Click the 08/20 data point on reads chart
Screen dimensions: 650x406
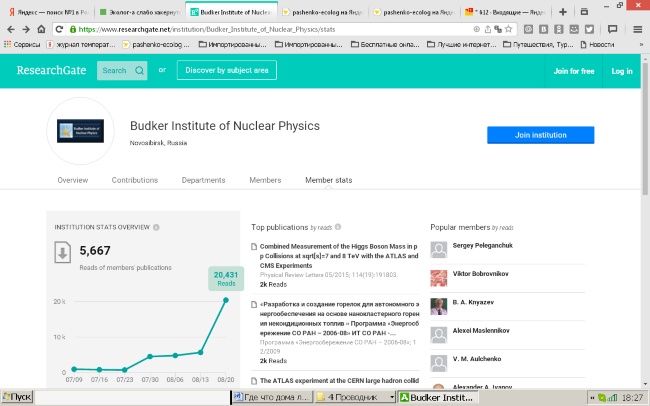pyautogui.click(x=226, y=299)
